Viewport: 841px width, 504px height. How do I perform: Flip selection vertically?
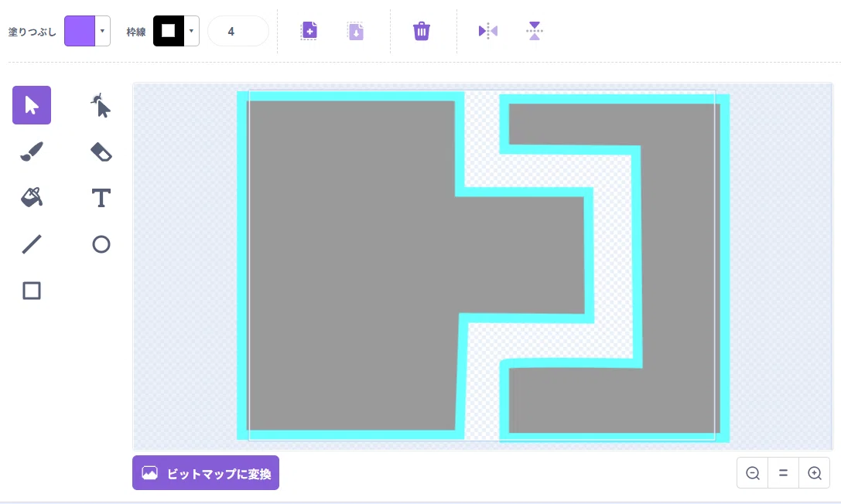(x=534, y=31)
